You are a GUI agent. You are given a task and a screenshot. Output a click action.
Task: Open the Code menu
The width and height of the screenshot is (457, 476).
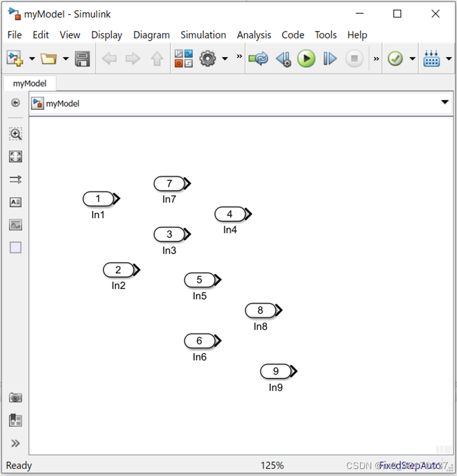[293, 35]
